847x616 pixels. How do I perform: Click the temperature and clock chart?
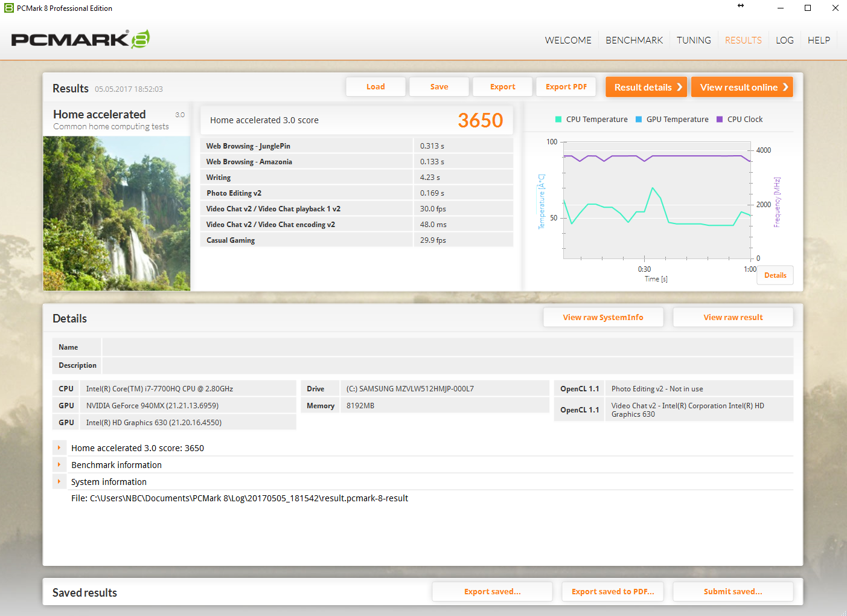tap(657, 201)
